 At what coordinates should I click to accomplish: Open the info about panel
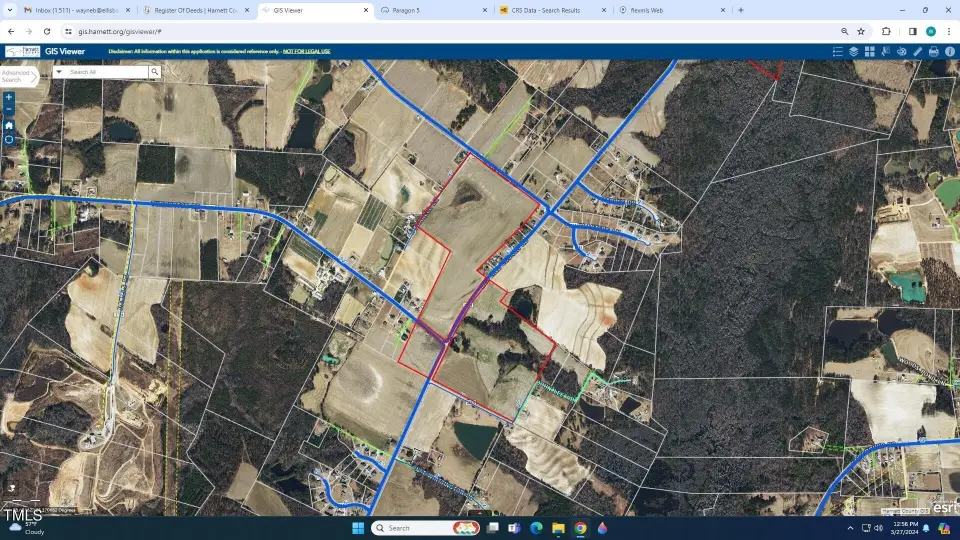(x=948, y=51)
